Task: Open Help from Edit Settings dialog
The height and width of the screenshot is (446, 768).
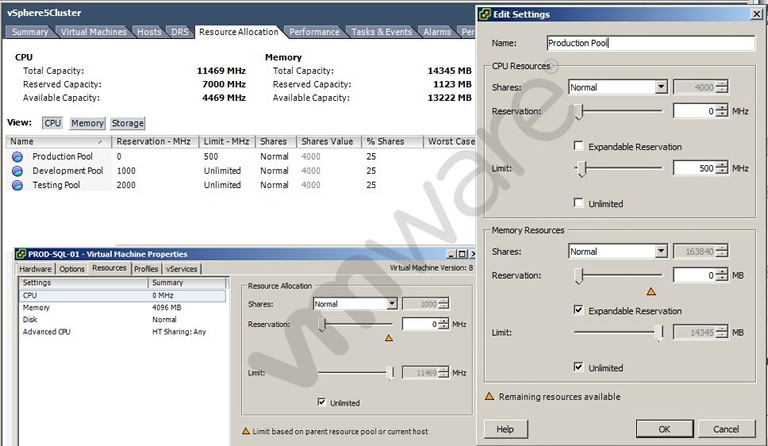Action: point(505,429)
